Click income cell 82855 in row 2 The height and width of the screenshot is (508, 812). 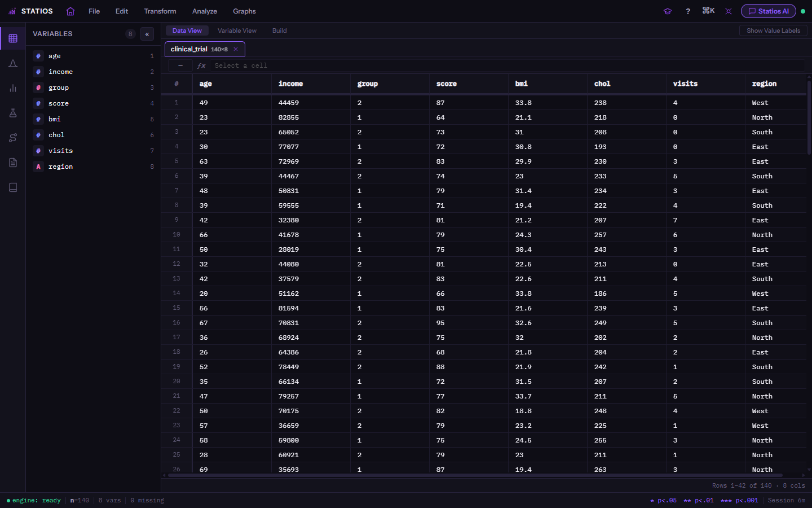pyautogui.click(x=311, y=117)
